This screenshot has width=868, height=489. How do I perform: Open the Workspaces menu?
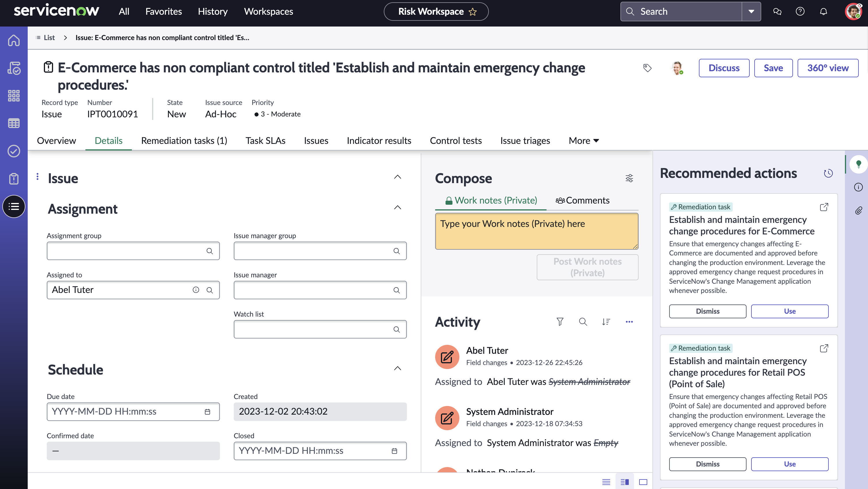click(269, 12)
